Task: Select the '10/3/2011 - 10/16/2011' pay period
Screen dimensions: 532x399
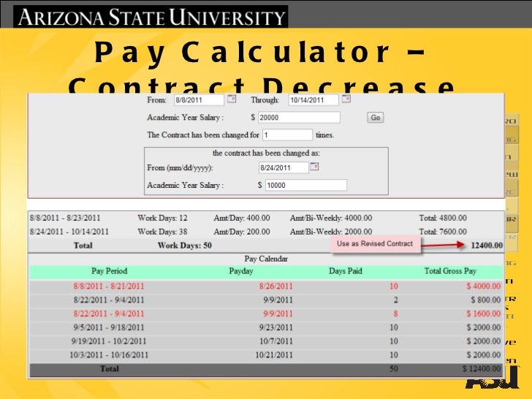Action: pyautogui.click(x=109, y=355)
